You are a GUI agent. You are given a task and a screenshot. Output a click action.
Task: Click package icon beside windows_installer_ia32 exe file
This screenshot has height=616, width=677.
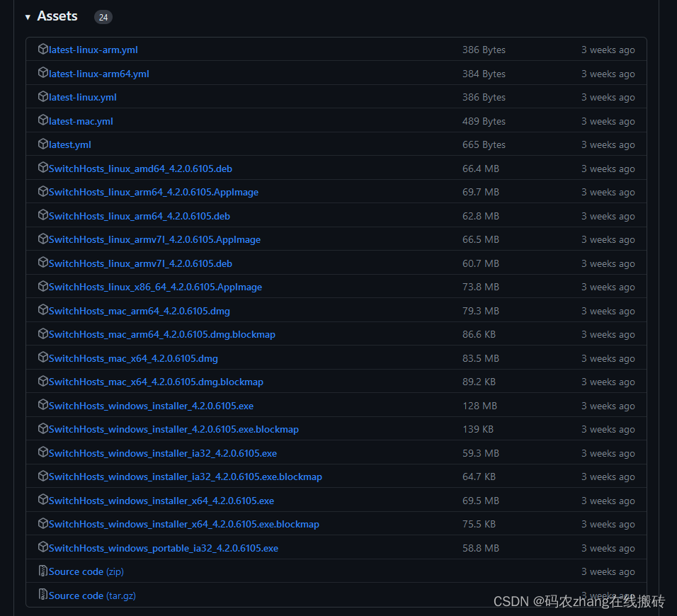click(42, 453)
